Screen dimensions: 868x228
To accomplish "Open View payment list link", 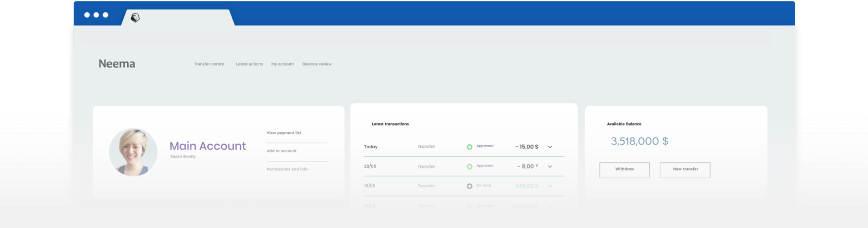I will [x=284, y=133].
